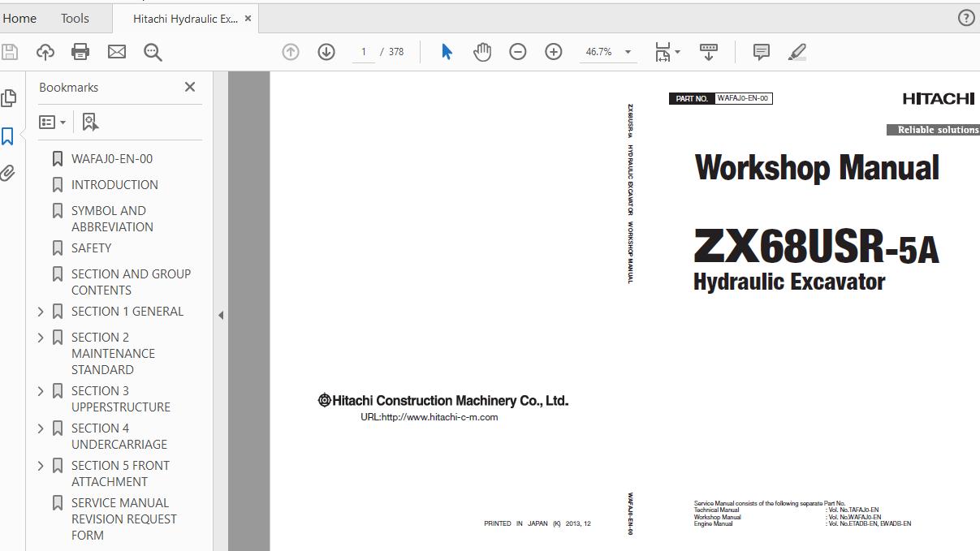Go to previous page arrow
This screenshot has width=980, height=551.
pos(290,52)
